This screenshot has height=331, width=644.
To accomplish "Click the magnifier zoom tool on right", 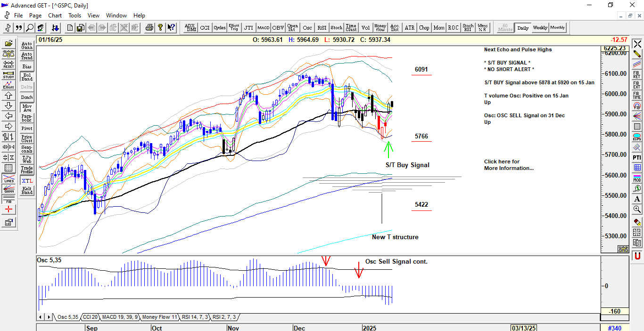I will pyautogui.click(x=637, y=209).
